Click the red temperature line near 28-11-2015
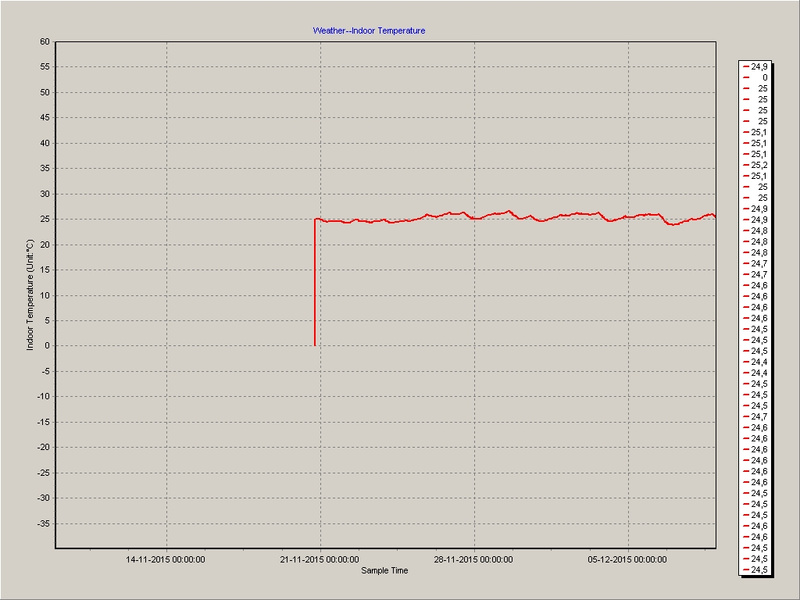 tap(474, 218)
